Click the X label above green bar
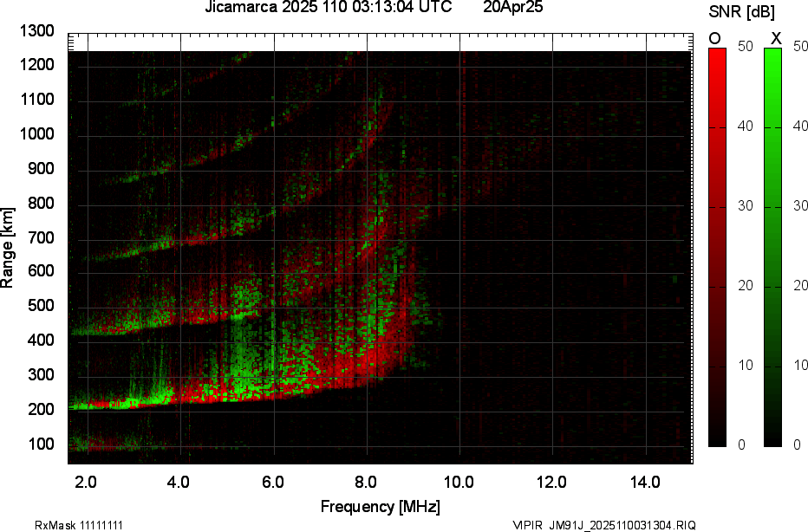Image resolution: width=808 pixels, height=532 pixels. coord(776,39)
